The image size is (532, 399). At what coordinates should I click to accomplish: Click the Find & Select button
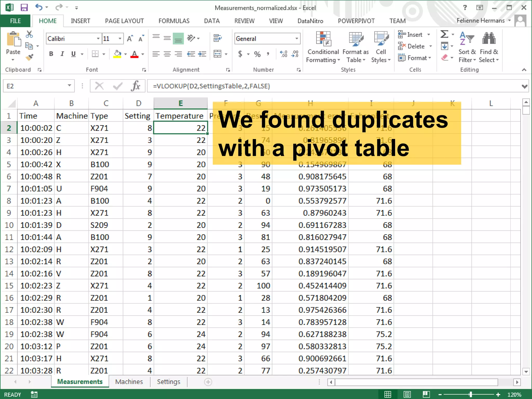coord(489,47)
